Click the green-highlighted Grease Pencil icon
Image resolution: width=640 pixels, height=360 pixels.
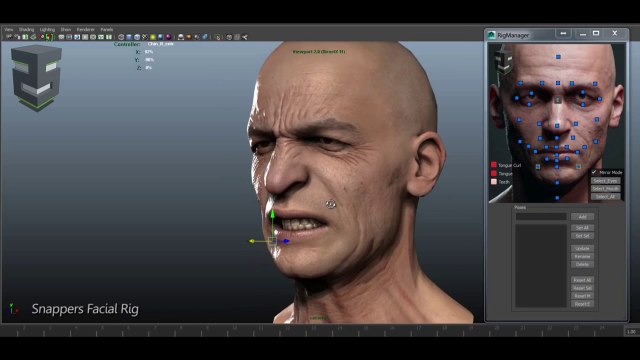[x=49, y=37]
